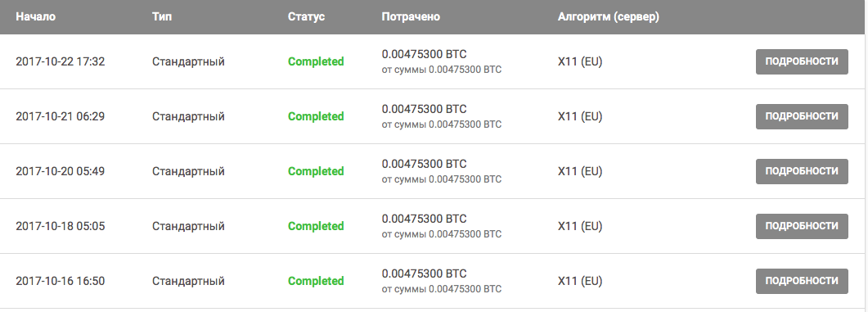Screen dimensions: 868x312
Task: Select the Completed status of the 2017-10-22 order
Action: click(316, 61)
